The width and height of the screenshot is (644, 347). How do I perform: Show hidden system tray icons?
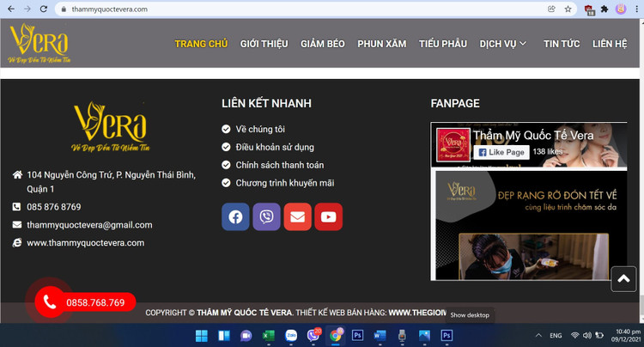538,335
